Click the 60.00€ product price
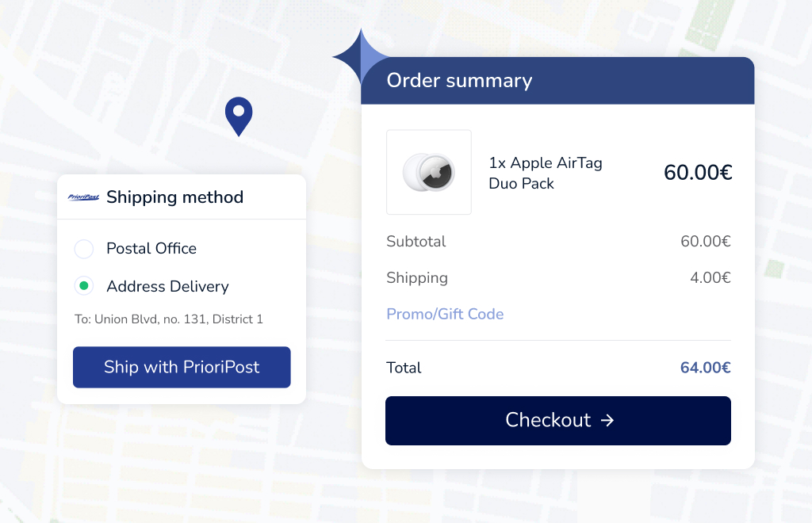This screenshot has height=523, width=812. coord(697,172)
